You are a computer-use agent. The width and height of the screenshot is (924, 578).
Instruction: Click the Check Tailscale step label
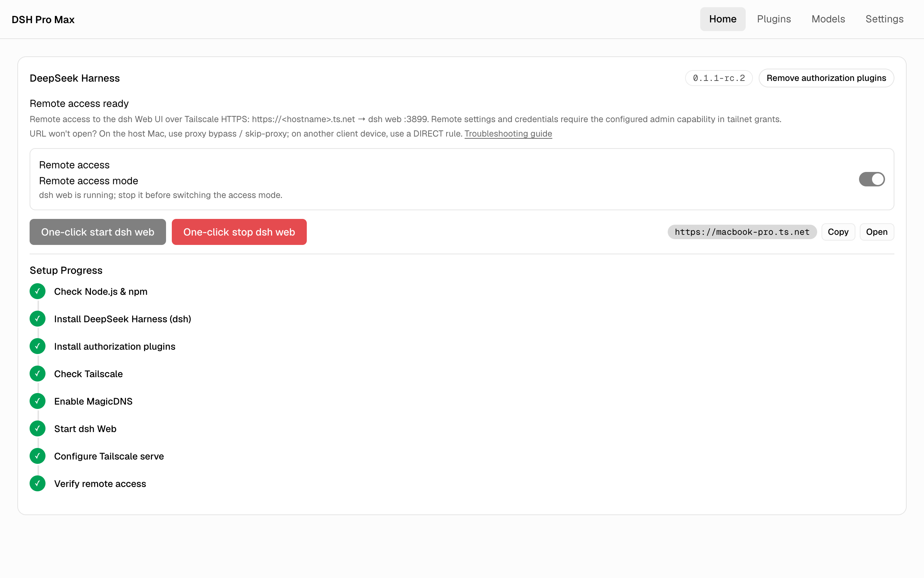[88, 374]
